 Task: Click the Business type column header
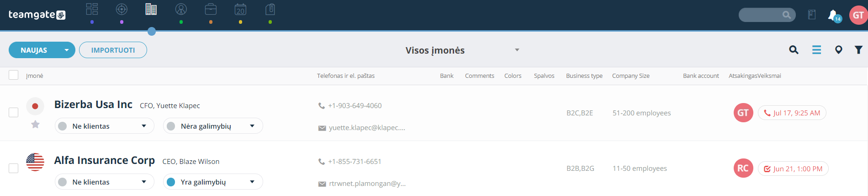click(x=584, y=76)
